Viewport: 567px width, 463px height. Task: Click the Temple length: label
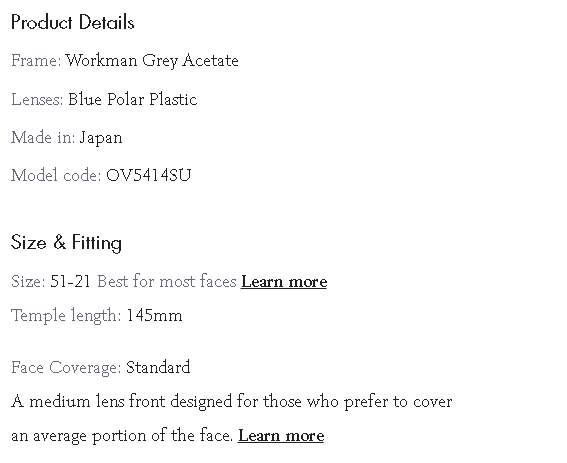pos(66,316)
